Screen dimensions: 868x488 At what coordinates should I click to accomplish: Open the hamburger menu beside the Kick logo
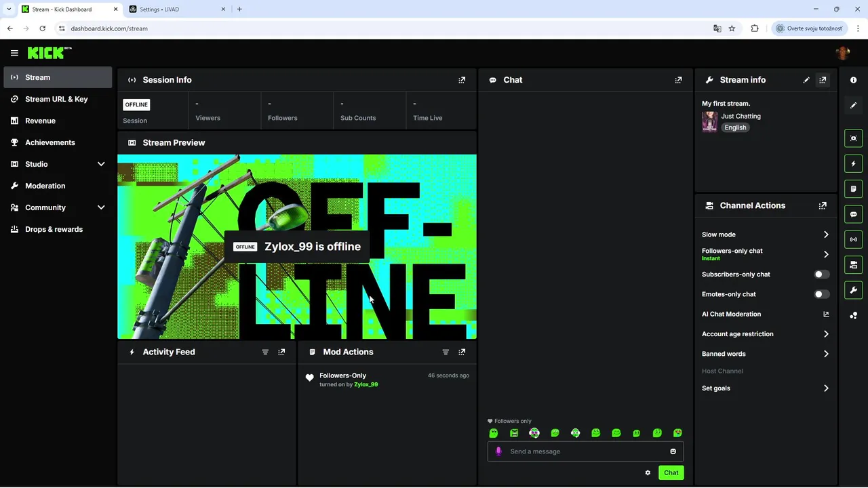14,53
